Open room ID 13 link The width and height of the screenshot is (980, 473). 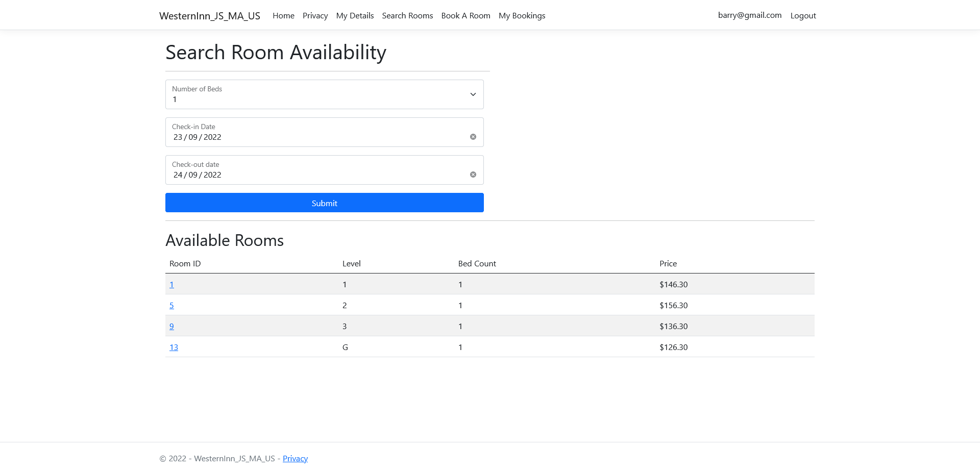174,347
